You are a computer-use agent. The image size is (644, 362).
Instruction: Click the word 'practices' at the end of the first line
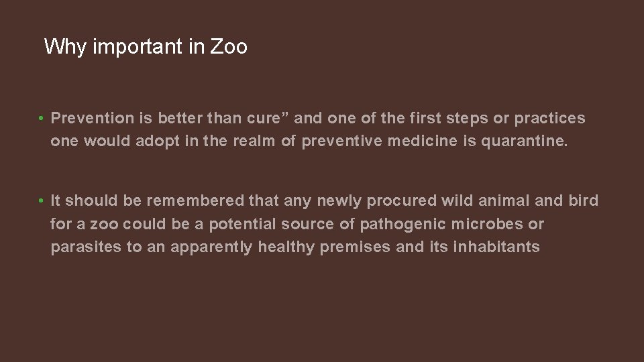pos(549,119)
